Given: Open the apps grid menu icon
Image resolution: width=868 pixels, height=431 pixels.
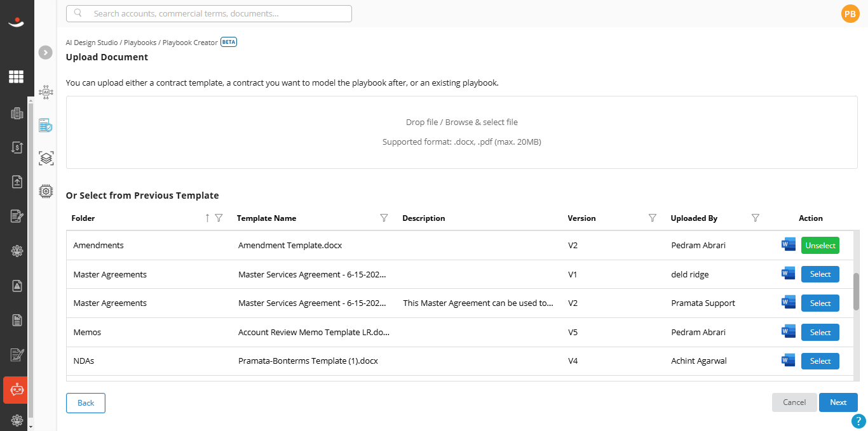Looking at the screenshot, I should (17, 77).
